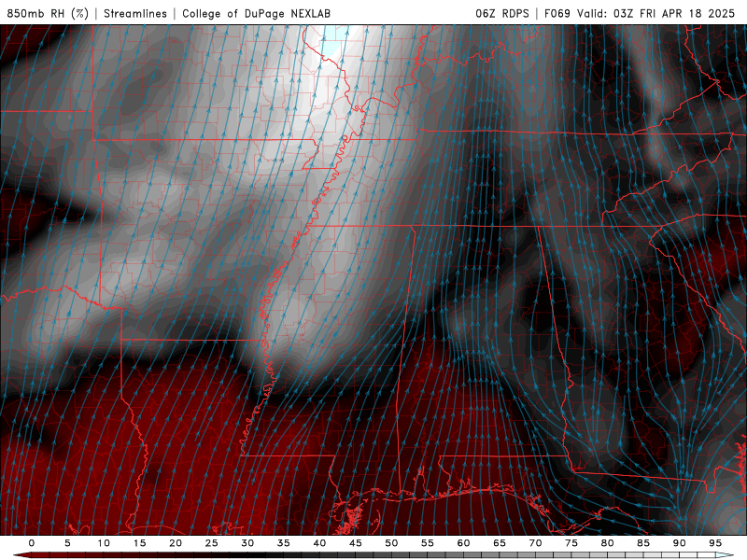
Task: Click "College of DuPage NEXLAB" header text
Action: 256,13
